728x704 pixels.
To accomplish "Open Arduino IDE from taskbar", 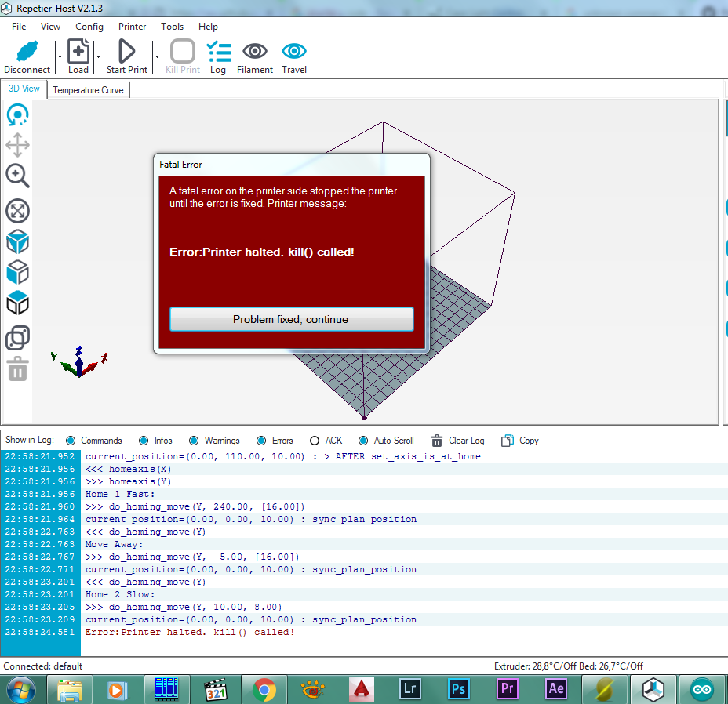I will 702,690.
